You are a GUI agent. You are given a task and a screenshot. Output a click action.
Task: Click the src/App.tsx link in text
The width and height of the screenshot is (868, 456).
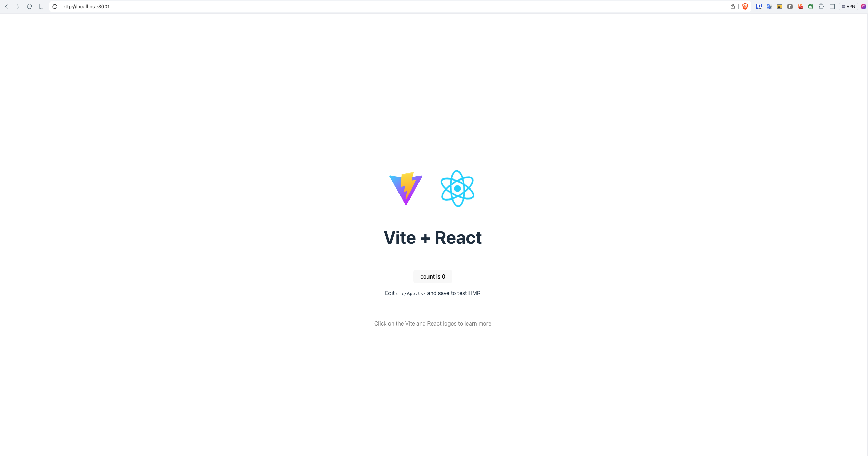point(411,293)
